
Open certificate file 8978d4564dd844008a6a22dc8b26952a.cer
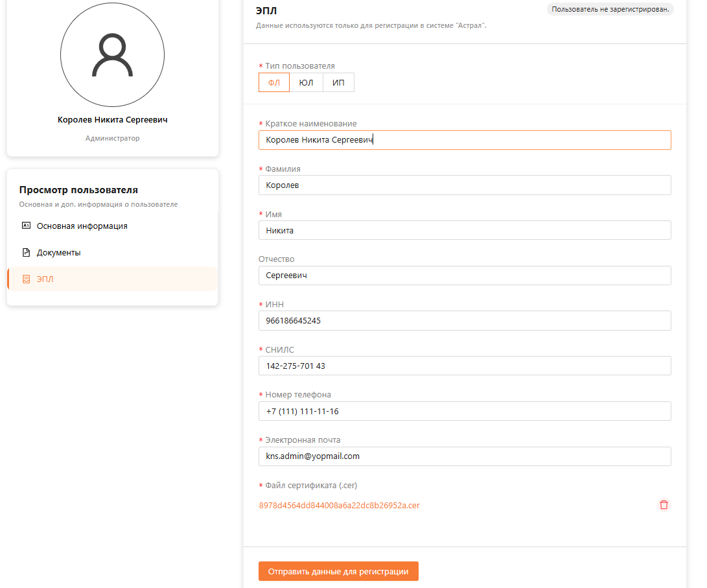(x=339, y=506)
